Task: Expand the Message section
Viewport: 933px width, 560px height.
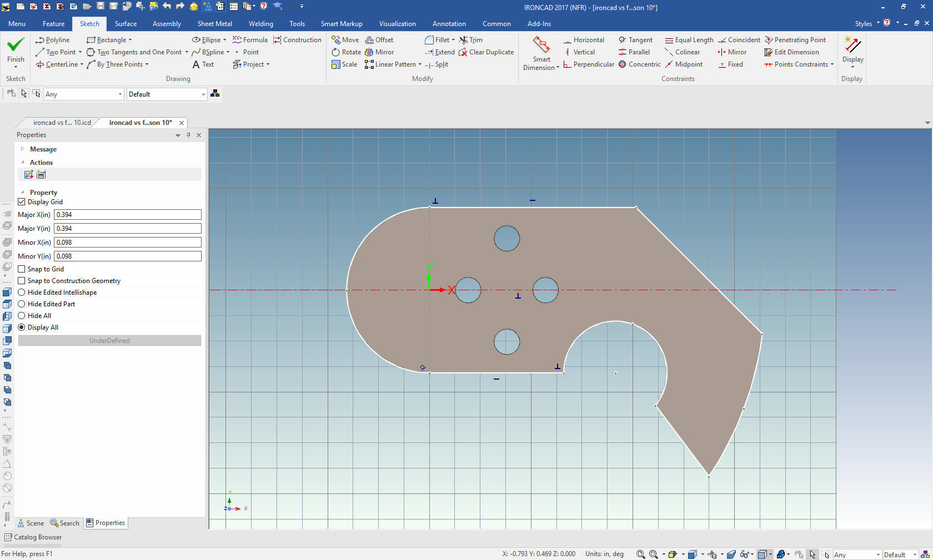Action: point(23,149)
